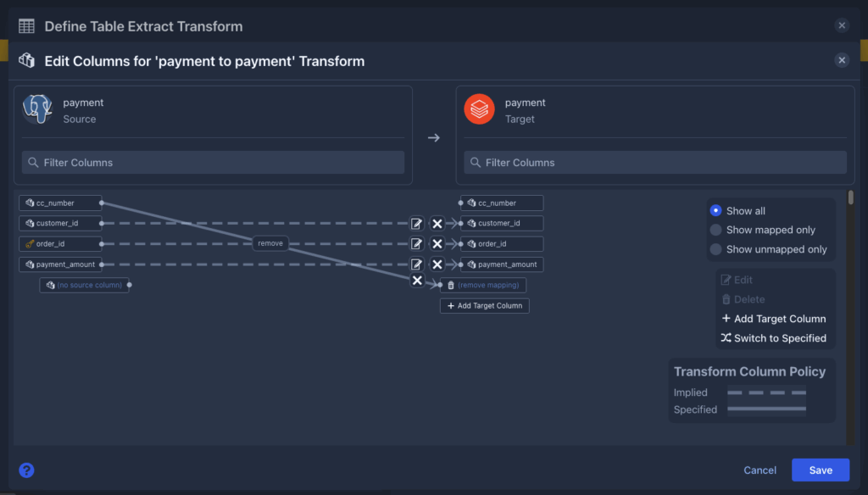
Task: Select source column customer_id
Action: [x=60, y=223]
